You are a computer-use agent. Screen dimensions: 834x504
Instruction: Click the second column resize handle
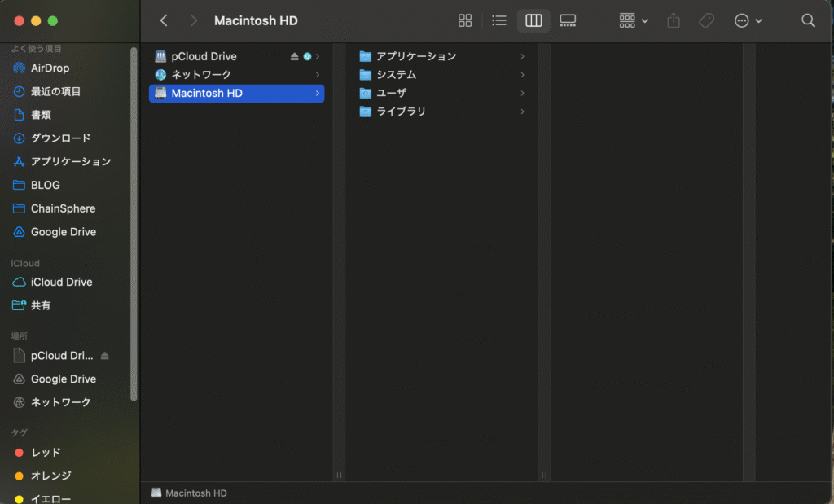coord(543,475)
